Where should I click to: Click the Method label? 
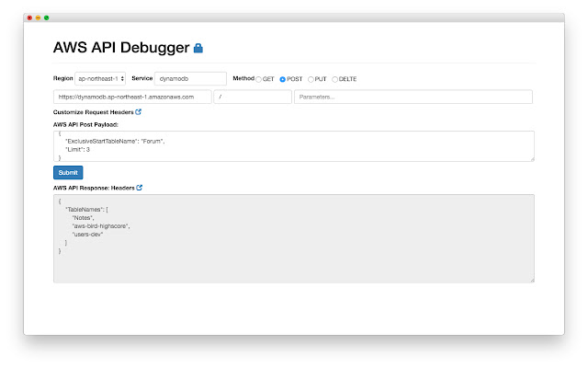(x=243, y=78)
